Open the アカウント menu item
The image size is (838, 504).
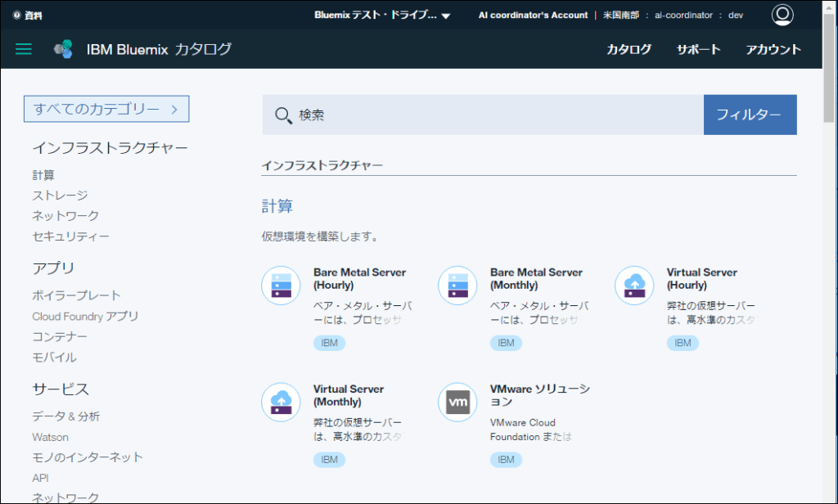(773, 49)
